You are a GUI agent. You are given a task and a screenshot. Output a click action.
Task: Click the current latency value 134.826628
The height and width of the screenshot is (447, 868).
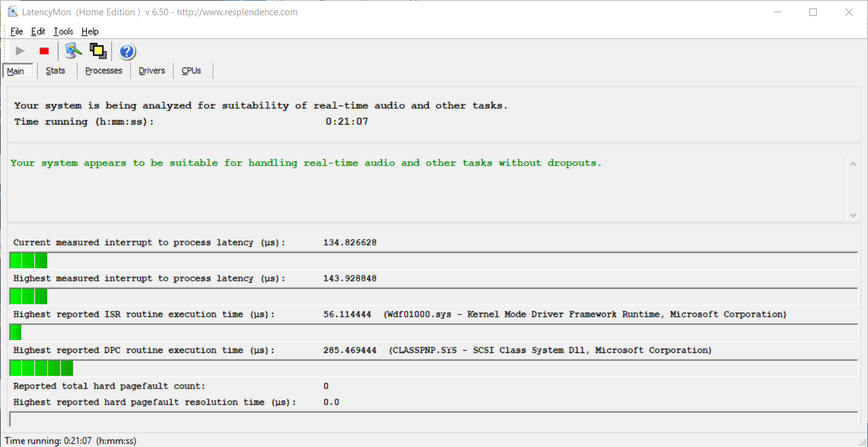click(350, 242)
